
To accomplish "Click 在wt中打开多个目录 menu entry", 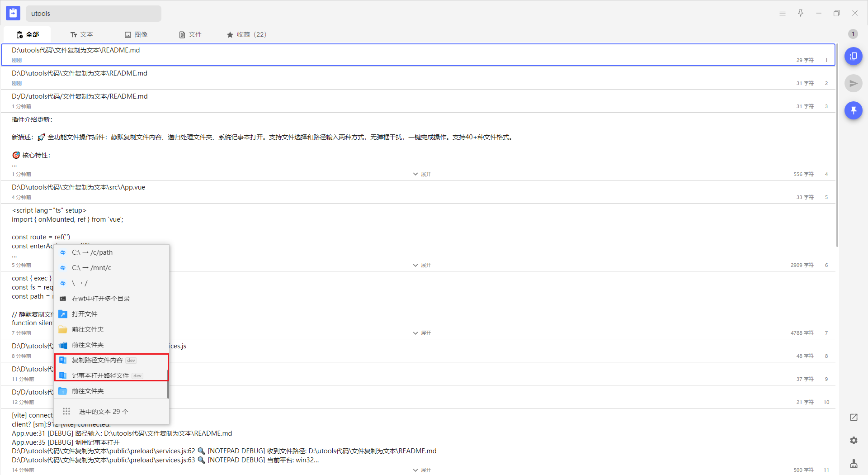I will 101,299.
